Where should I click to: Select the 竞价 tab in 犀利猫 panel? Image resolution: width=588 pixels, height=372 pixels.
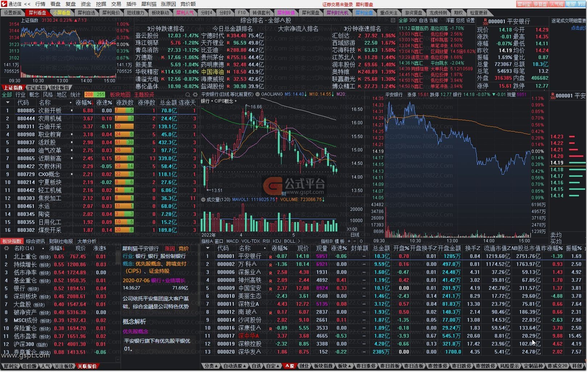(184, 248)
